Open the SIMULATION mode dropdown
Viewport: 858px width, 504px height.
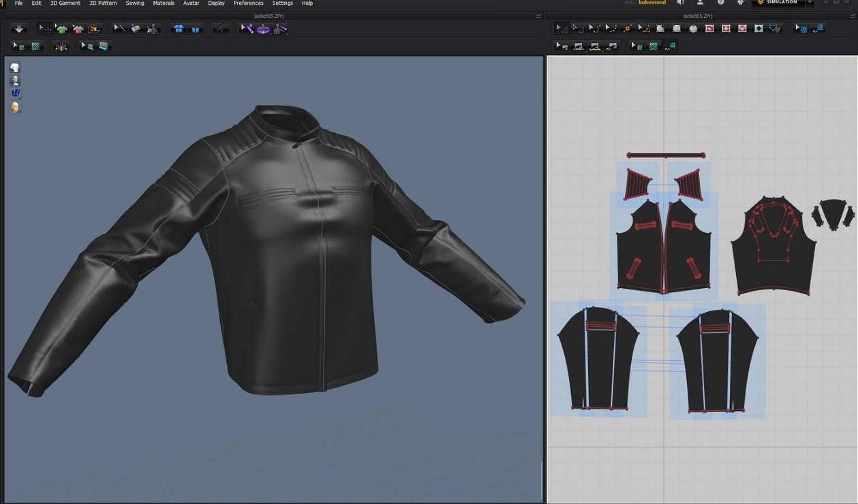click(782, 3)
